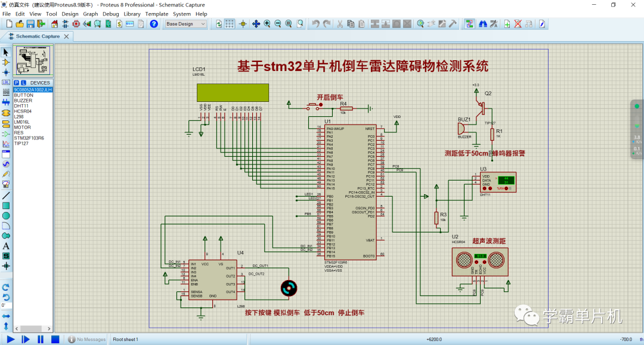Zoom in using the magnifier plus
The height and width of the screenshot is (345, 644).
(x=267, y=24)
